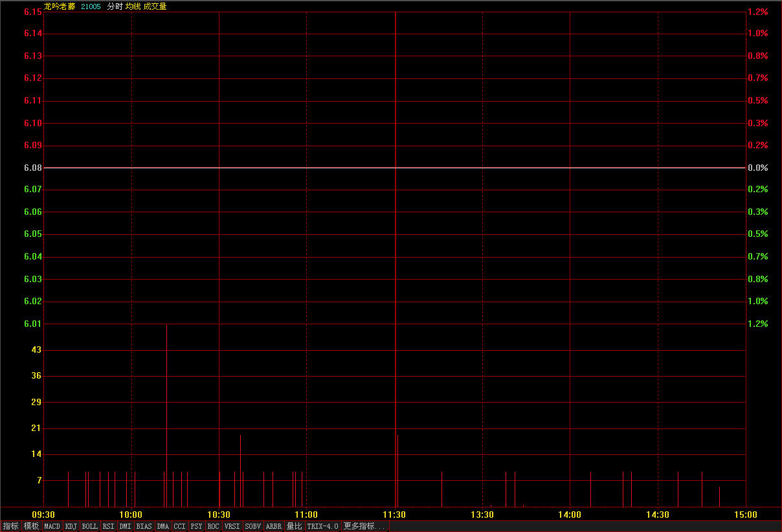Click the 6.04 price axis label
This screenshot has width=782, height=532.
click(33, 256)
